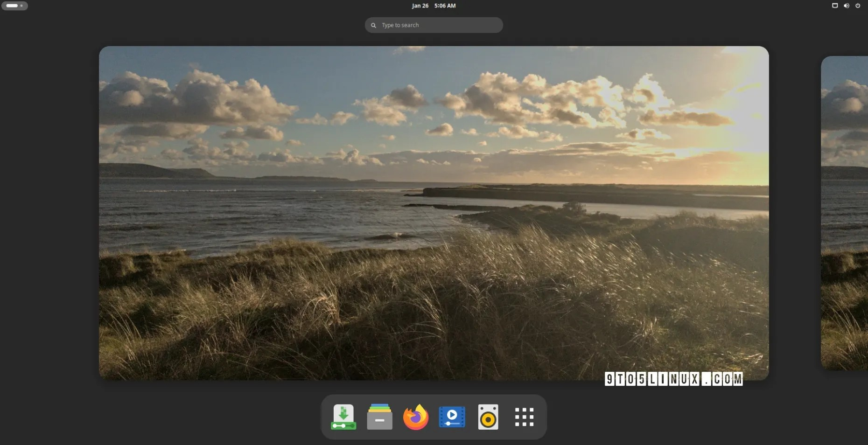868x445 pixels.
Task: Click the magnifier icon in the search bar
Action: (373, 25)
